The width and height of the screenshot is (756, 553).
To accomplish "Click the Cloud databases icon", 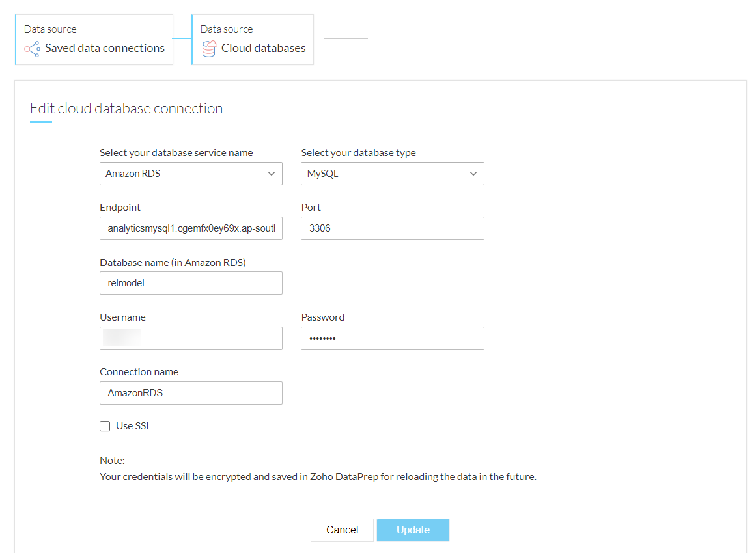I will [x=209, y=49].
